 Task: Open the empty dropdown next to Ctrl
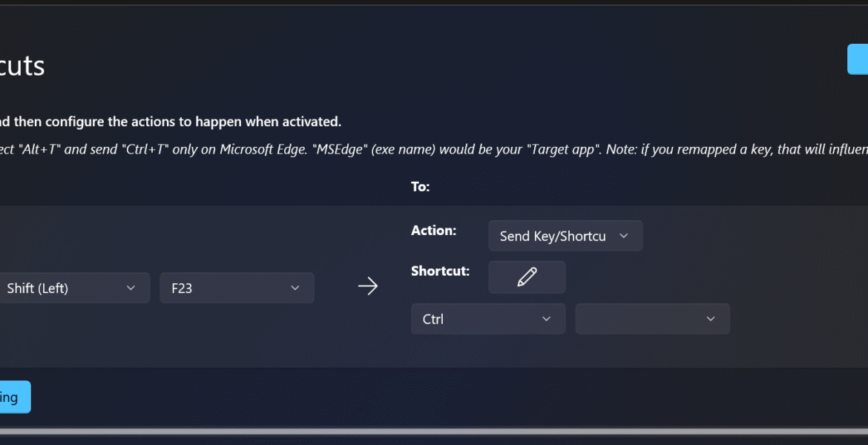coord(652,319)
